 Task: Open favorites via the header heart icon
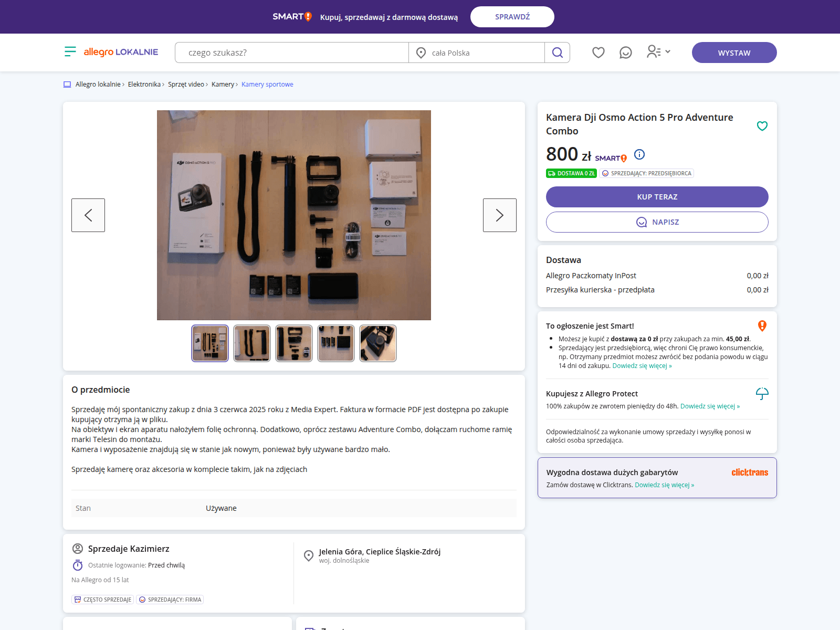tap(598, 52)
